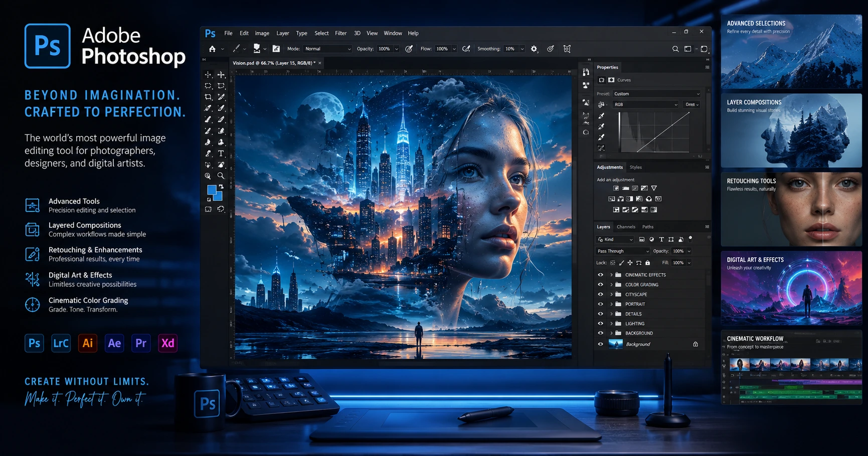
Task: Click the LAYER COMPOSITIONS card
Action: coord(791,130)
